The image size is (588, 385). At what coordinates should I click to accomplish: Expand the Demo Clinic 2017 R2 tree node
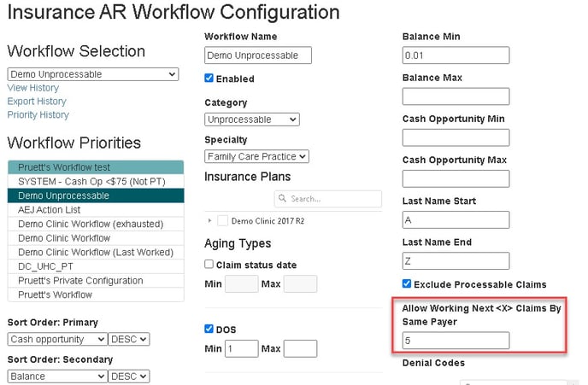click(x=210, y=220)
